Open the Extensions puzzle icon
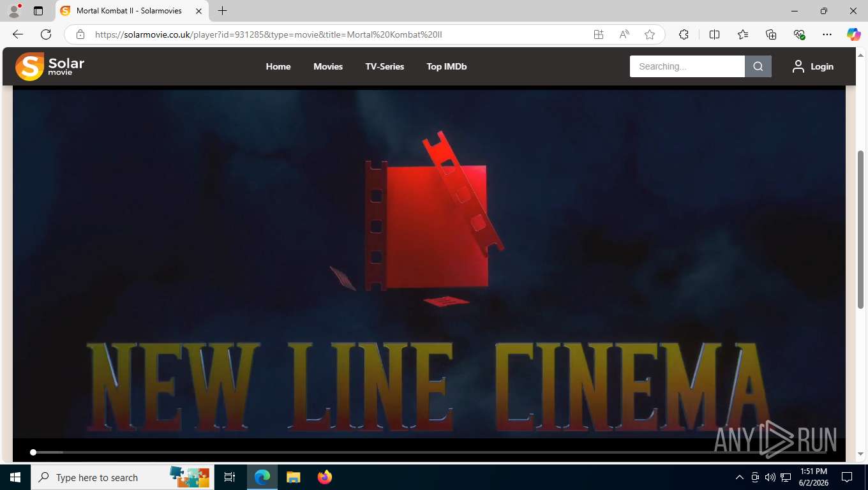The image size is (868, 490). (684, 34)
